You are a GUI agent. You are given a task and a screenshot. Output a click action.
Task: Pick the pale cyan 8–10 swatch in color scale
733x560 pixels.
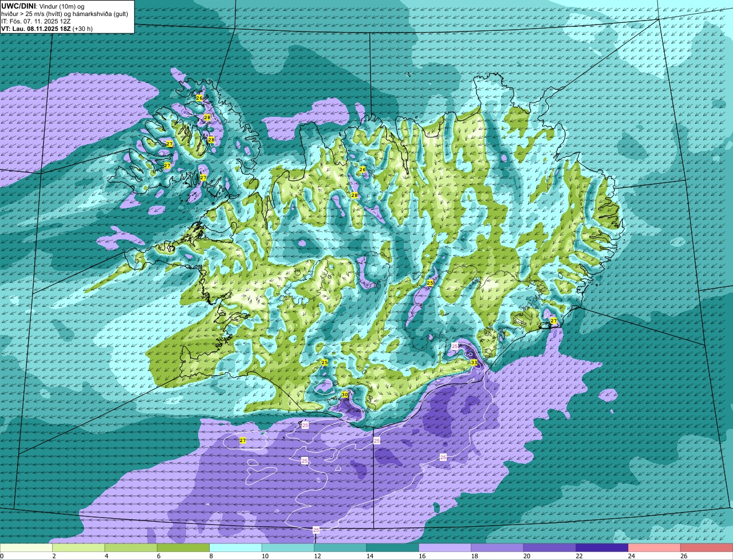pyautogui.click(x=235, y=548)
